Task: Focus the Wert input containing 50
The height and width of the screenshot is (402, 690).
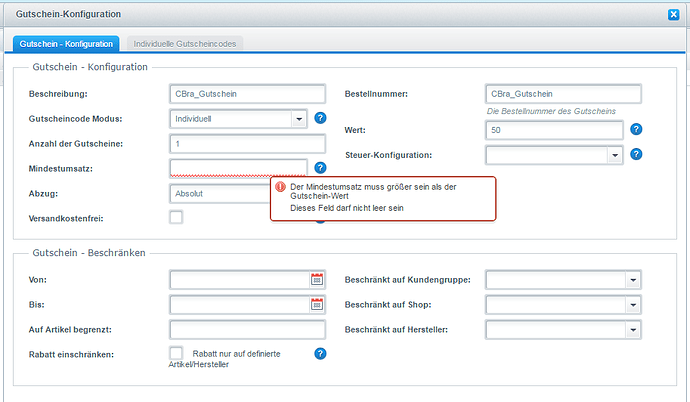Action: tap(554, 130)
